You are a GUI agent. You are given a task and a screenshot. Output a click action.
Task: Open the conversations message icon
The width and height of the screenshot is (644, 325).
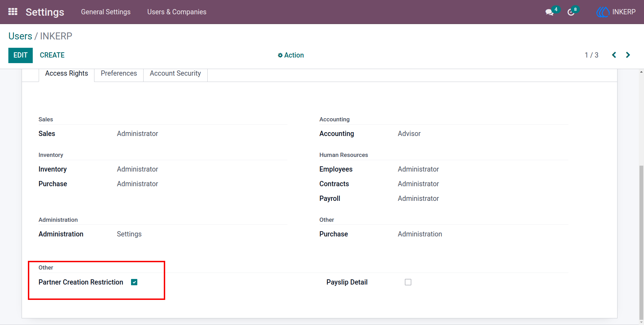[549, 12]
